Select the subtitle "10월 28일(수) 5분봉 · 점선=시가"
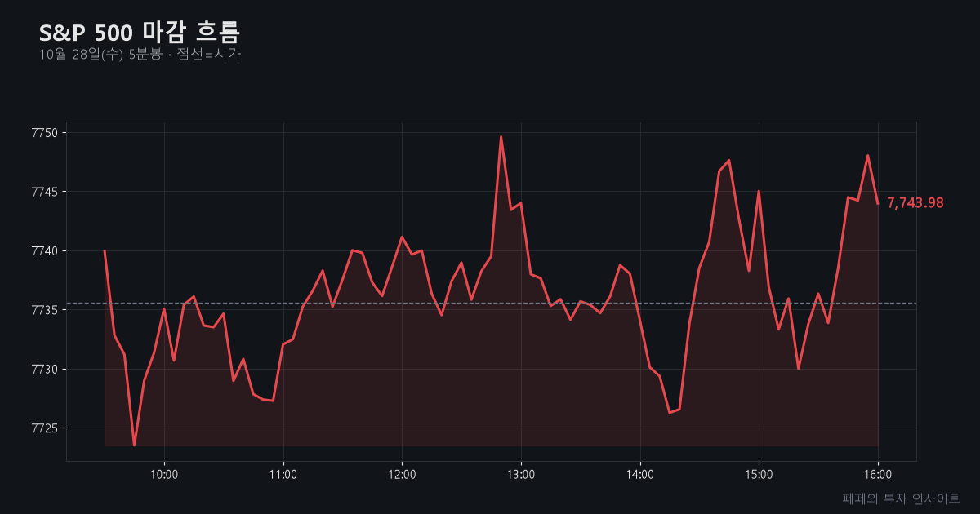The image size is (980, 514). click(x=140, y=55)
